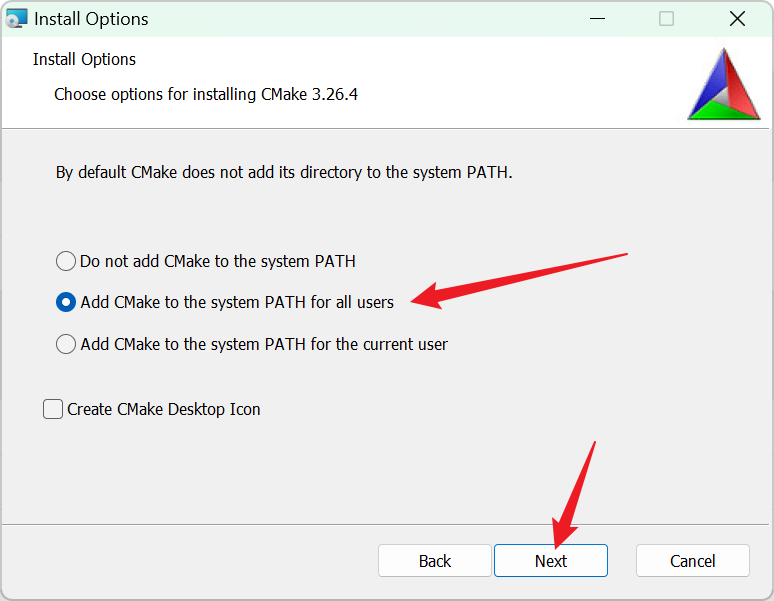The height and width of the screenshot is (601, 774).
Task: Go back with the Back button
Action: pos(435,561)
